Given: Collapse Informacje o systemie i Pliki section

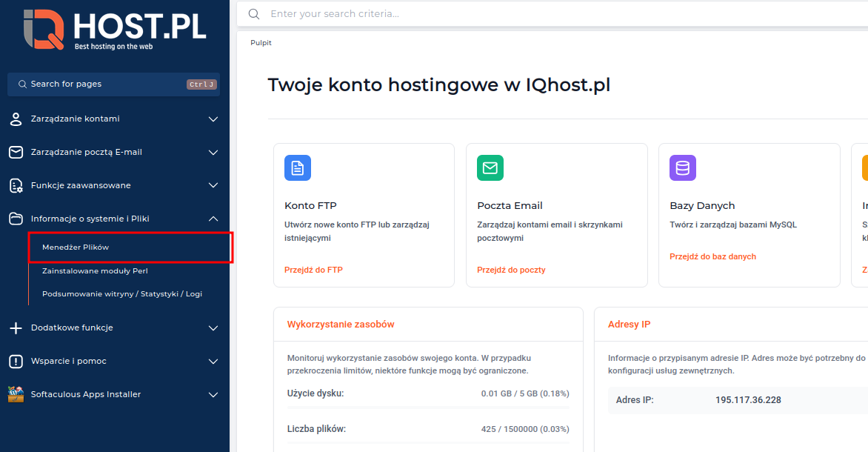Looking at the screenshot, I should click(213, 219).
